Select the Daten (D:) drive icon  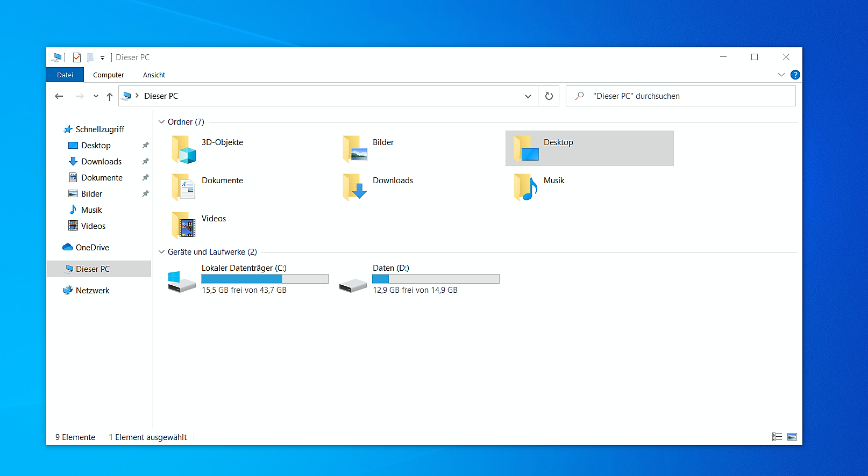coord(353,285)
